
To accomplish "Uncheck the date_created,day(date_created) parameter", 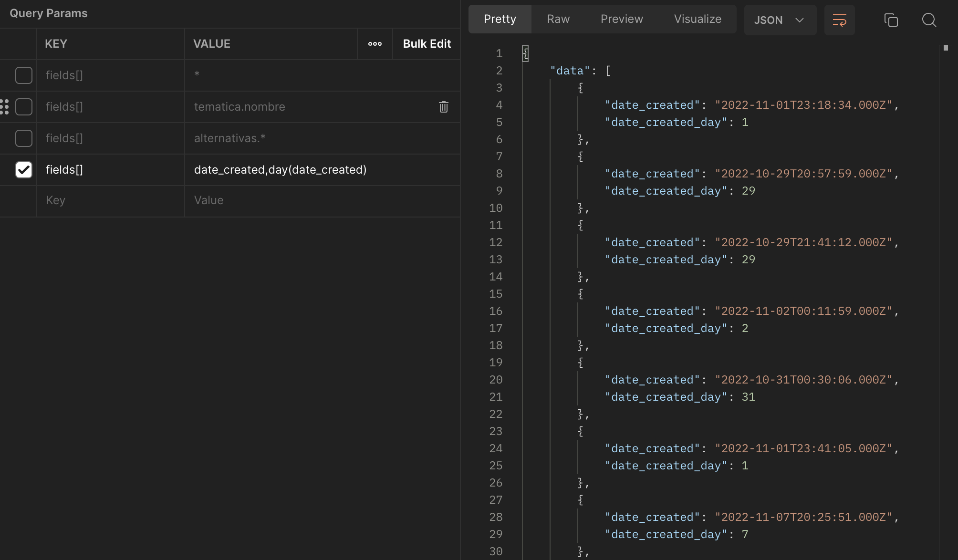I will coord(24,170).
